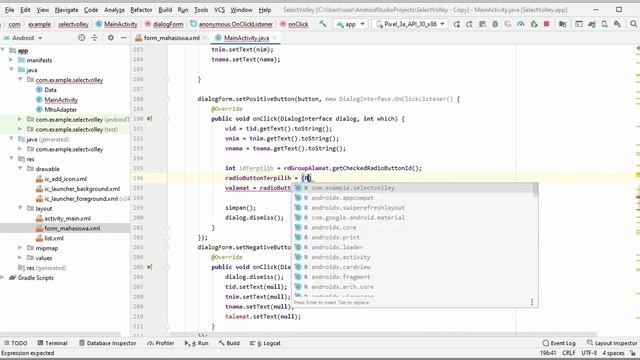This screenshot has height=360, width=640.
Task: Switch to form_mahasiswa.xml editor tab
Action: pos(172,38)
